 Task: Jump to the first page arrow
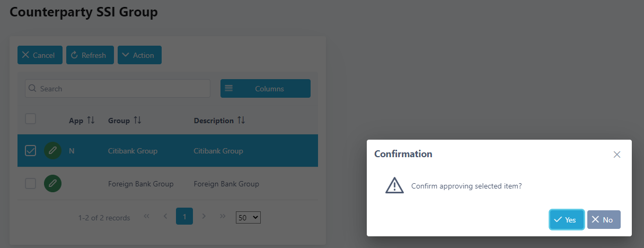coord(147,217)
